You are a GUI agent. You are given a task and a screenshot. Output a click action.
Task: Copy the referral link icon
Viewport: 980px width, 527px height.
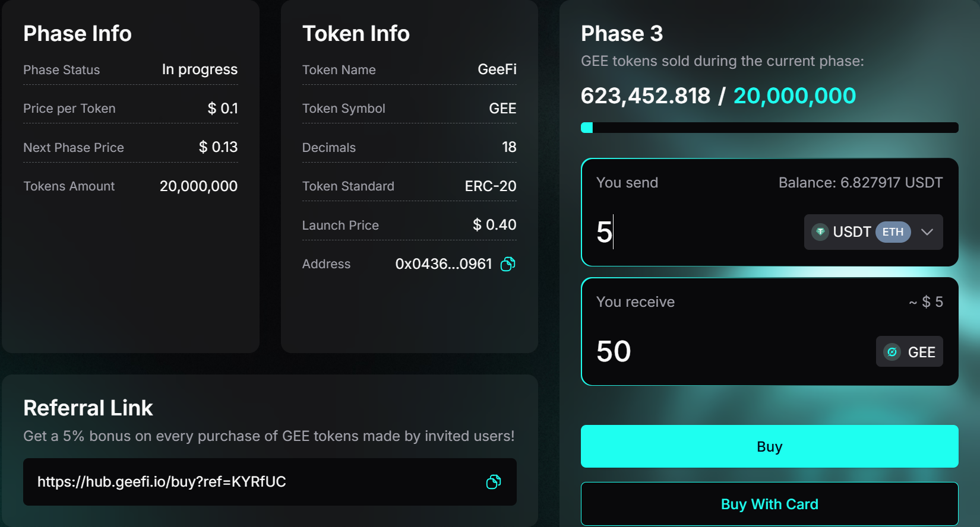493,482
